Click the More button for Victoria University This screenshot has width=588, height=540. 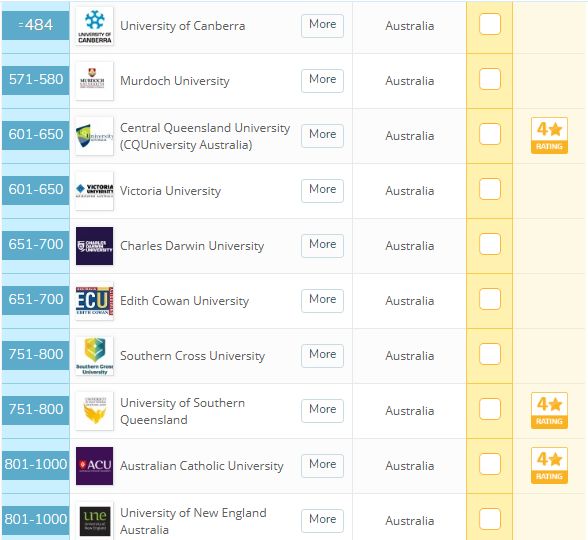[322, 190]
